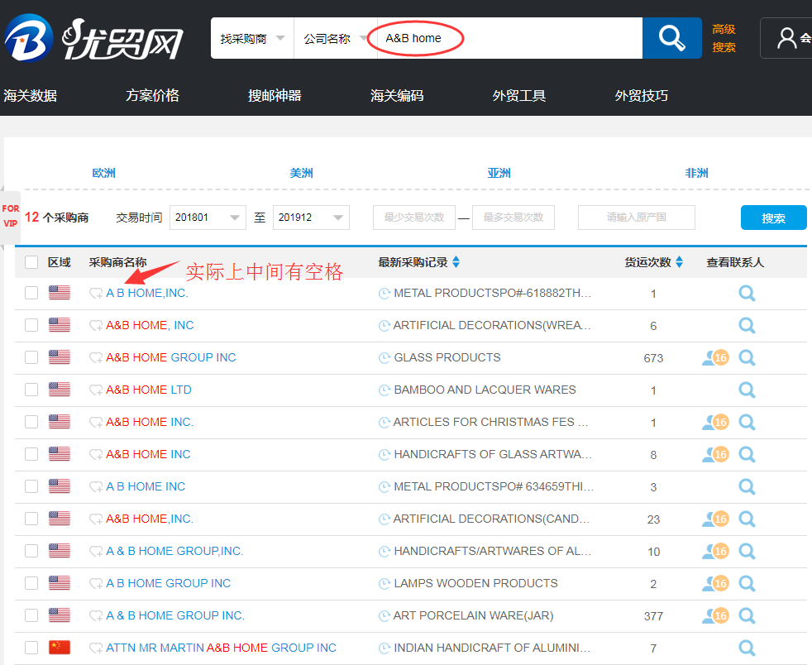The width and height of the screenshot is (812, 665).
Task: View contacts for A B HOME,INC. row
Action: tap(746, 293)
